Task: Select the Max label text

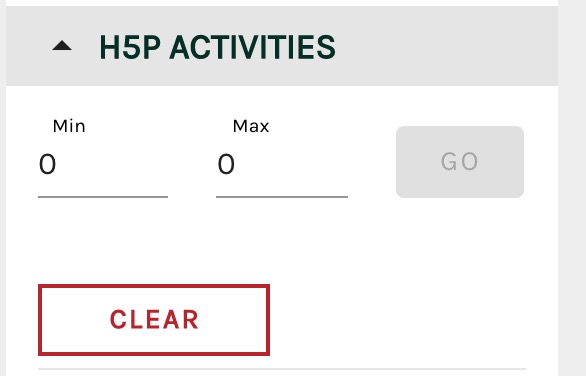Action: (x=251, y=126)
